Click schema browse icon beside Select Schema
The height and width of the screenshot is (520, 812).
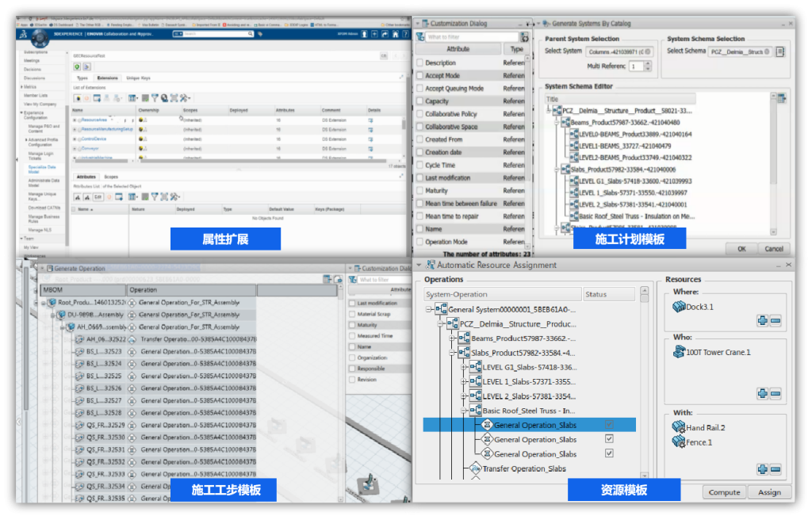pos(779,52)
